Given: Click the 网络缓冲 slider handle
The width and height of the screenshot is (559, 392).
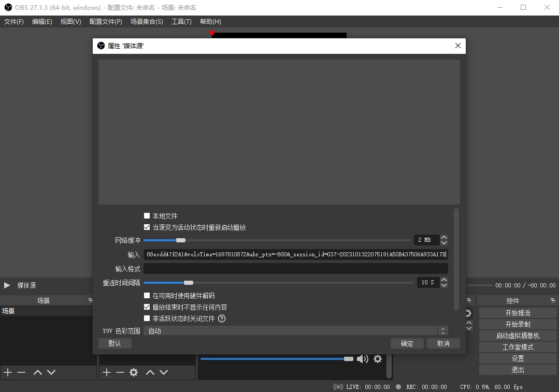Looking at the screenshot, I should [181, 240].
